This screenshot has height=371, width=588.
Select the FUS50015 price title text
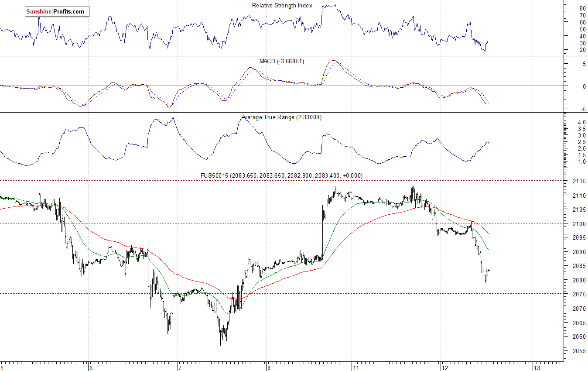(x=281, y=175)
